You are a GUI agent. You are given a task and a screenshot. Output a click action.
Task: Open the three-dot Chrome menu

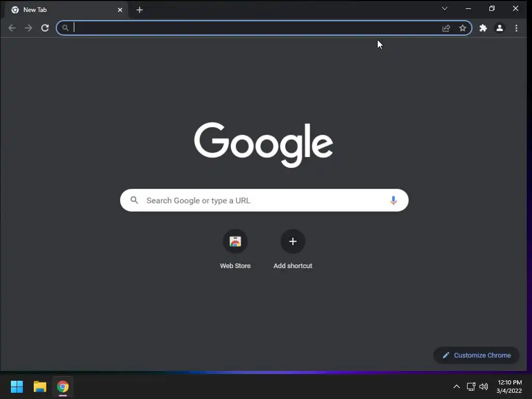516,28
